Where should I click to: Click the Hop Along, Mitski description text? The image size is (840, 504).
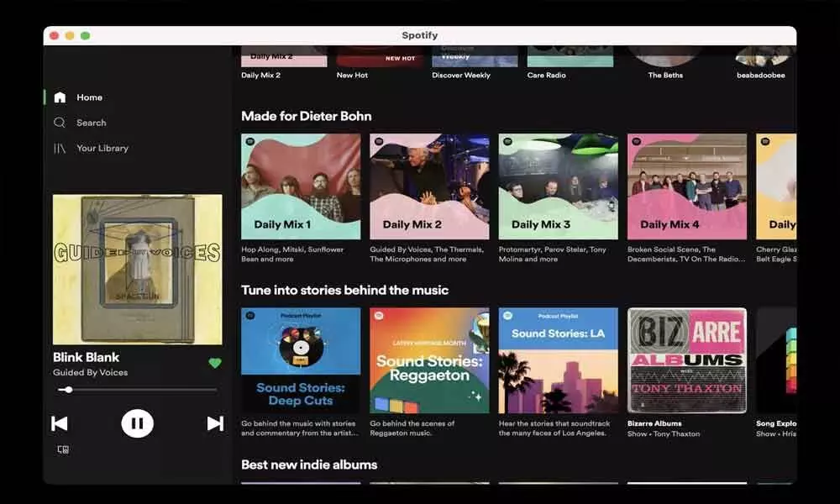click(292, 254)
